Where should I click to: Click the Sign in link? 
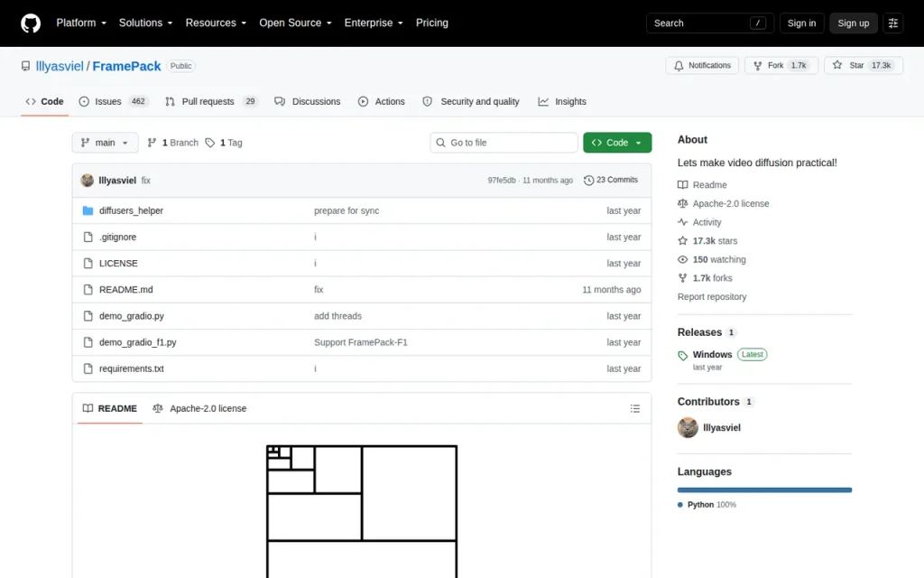coord(801,23)
